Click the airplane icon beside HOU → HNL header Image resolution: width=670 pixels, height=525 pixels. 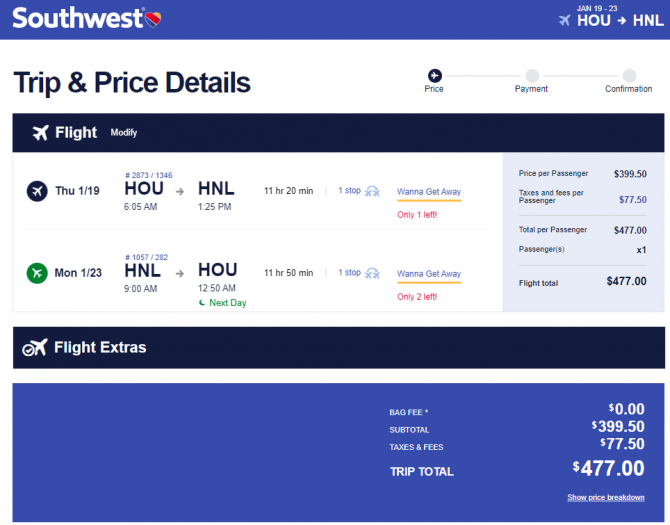[565, 20]
